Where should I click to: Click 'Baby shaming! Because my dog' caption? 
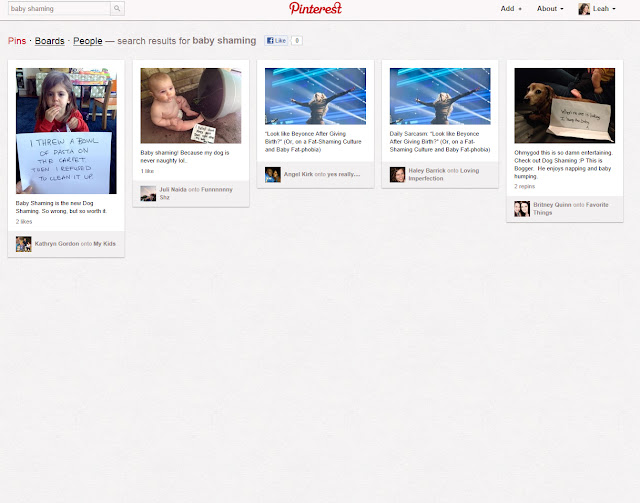tap(185, 157)
